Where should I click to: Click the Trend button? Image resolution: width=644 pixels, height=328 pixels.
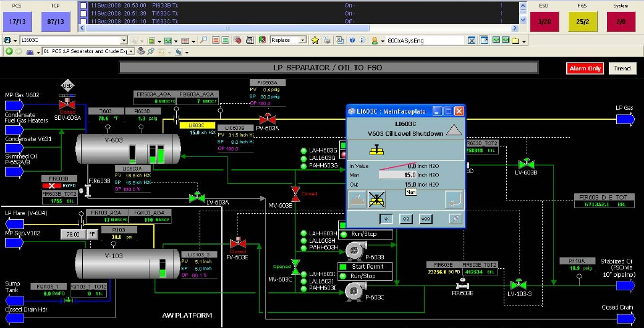pyautogui.click(x=622, y=68)
